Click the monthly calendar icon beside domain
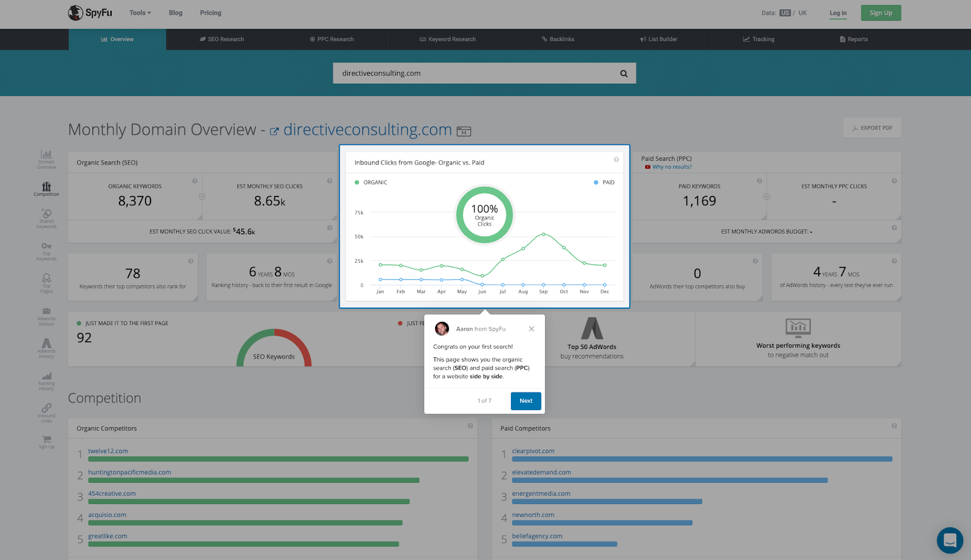The width and height of the screenshot is (971, 560). [x=464, y=131]
